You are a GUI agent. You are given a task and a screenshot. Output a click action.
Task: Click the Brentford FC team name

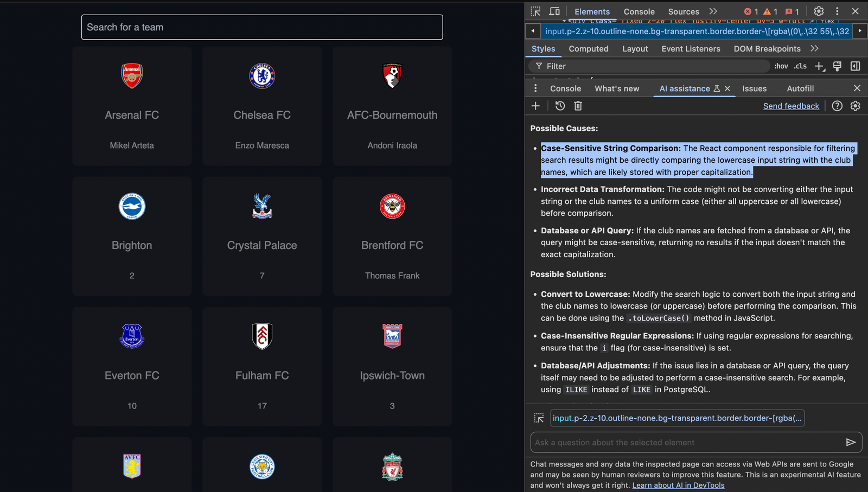392,245
